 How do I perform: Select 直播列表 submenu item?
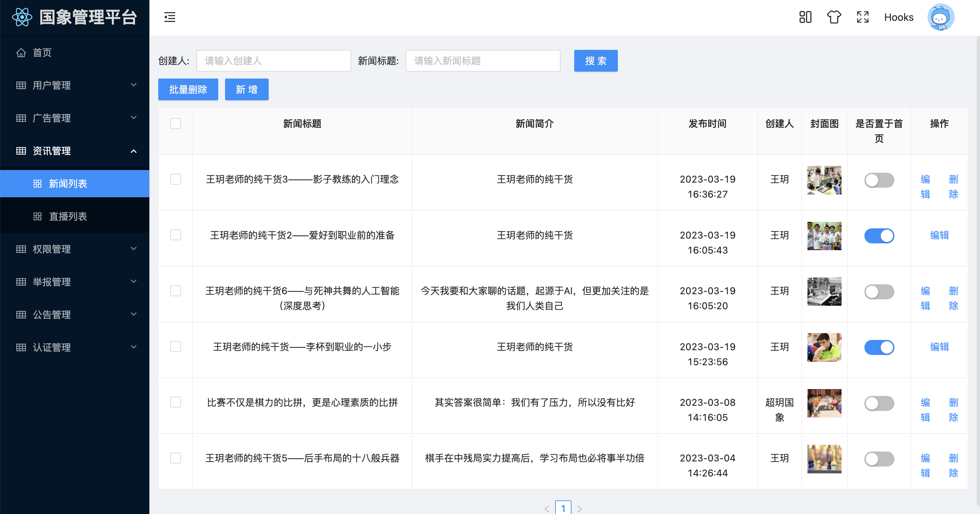tap(75, 216)
